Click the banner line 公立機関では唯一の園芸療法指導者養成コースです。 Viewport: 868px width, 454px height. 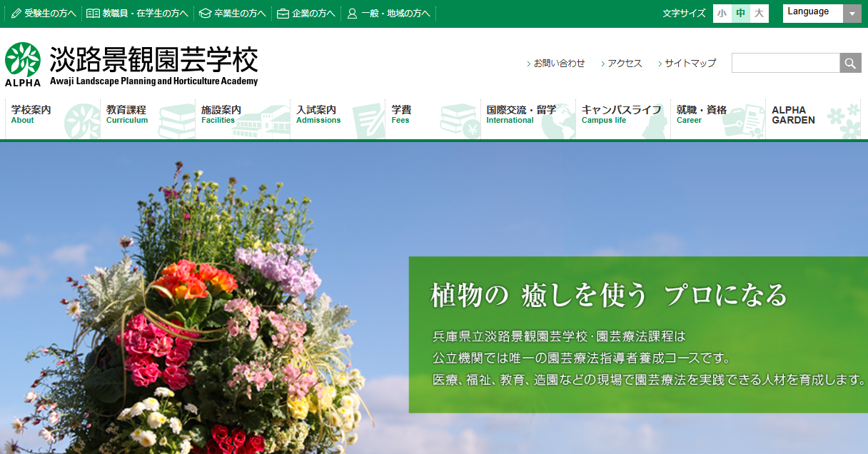coord(581,358)
